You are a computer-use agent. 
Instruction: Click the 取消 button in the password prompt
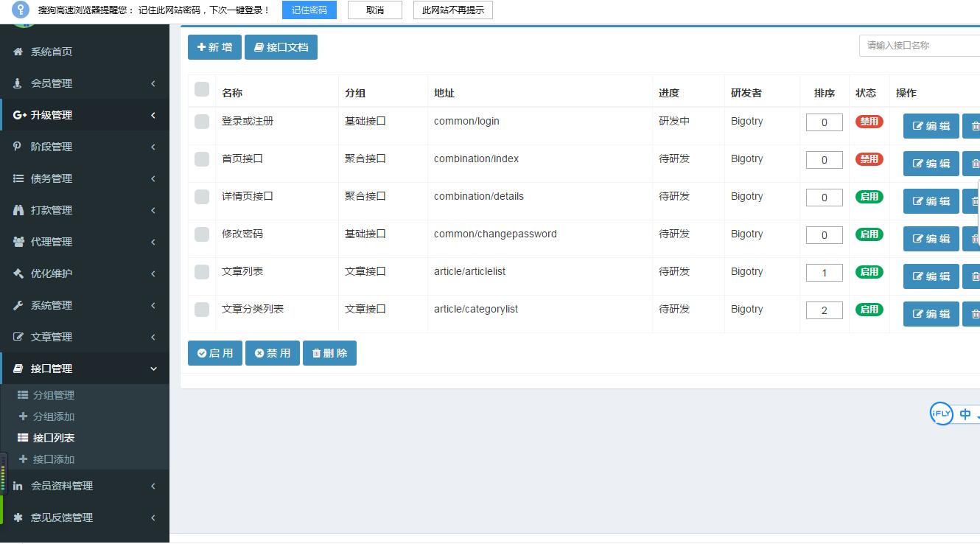374,10
